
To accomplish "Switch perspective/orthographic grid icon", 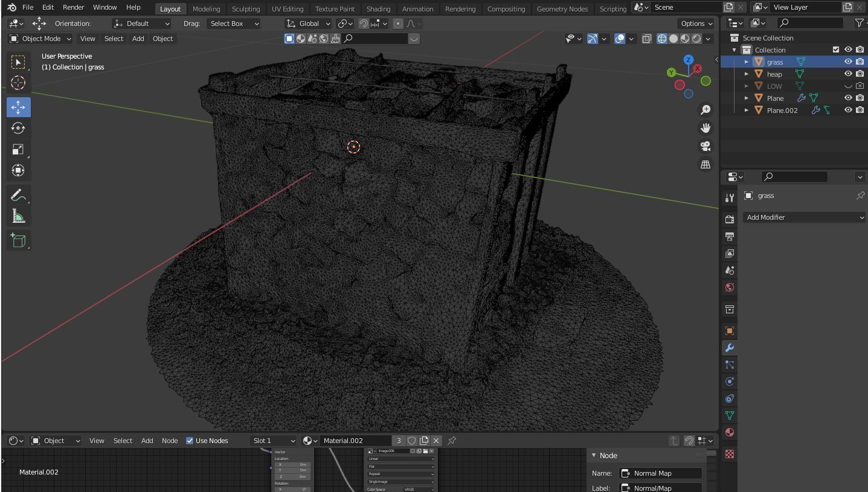I will pos(706,164).
